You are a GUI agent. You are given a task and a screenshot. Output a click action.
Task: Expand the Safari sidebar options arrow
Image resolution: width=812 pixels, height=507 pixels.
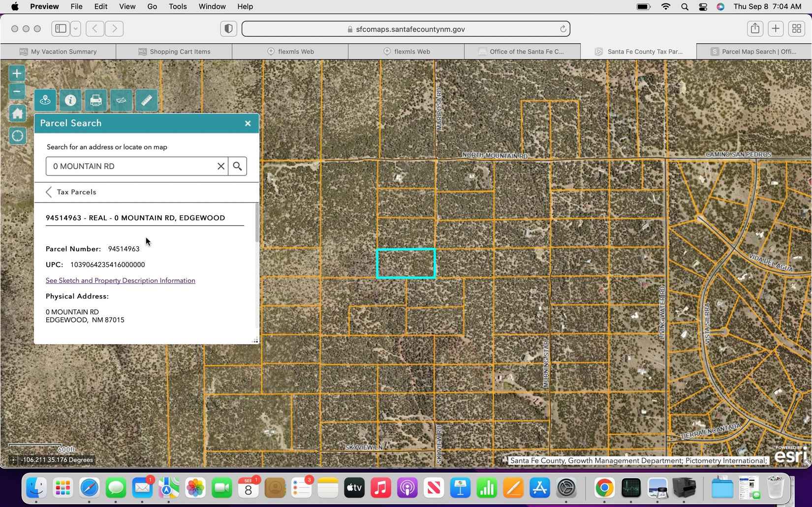coord(76,29)
